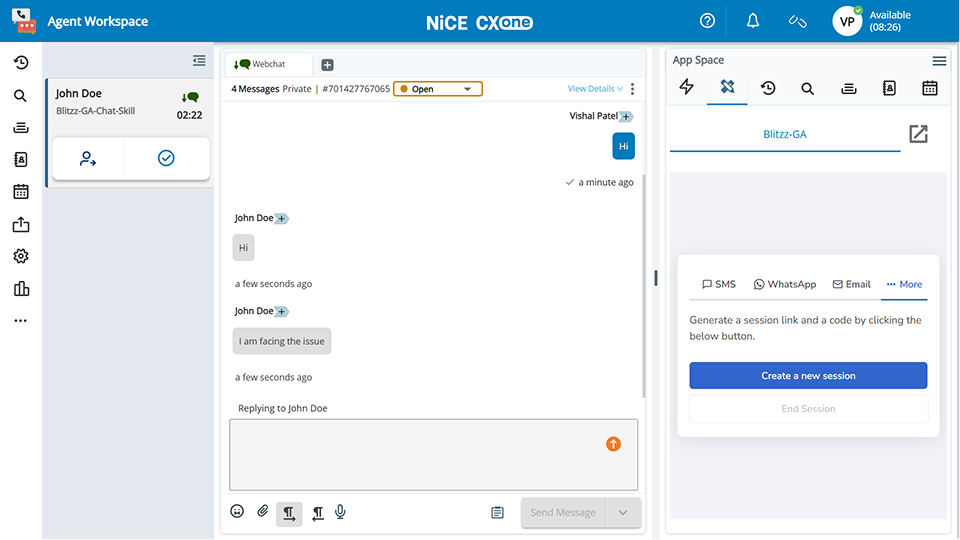Open the VP agent avatar menu
960x540 pixels.
[x=847, y=21]
